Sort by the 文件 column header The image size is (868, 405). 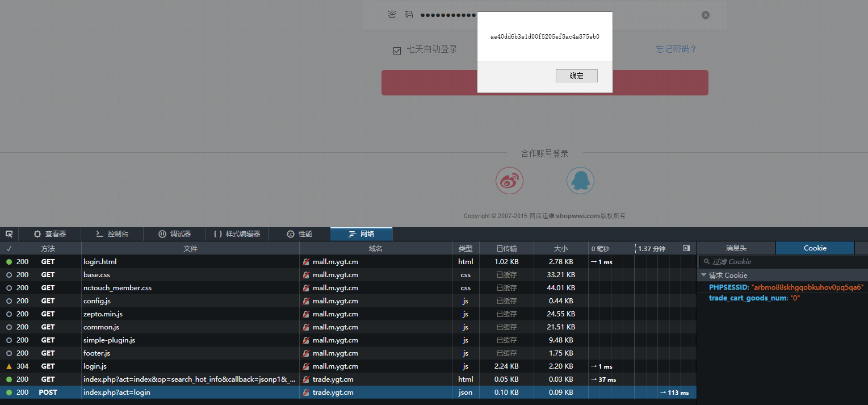[x=190, y=249]
